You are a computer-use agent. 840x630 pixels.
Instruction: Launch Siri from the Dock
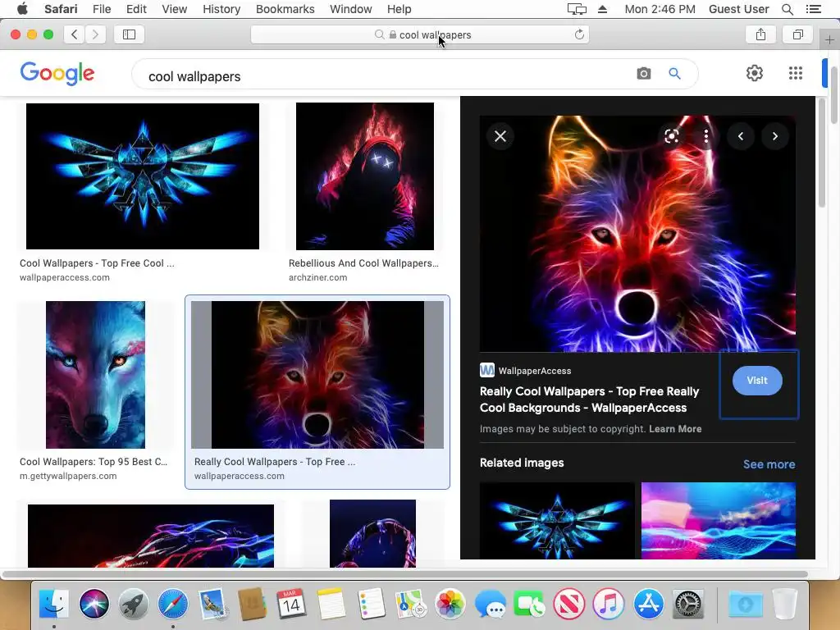[x=94, y=604]
